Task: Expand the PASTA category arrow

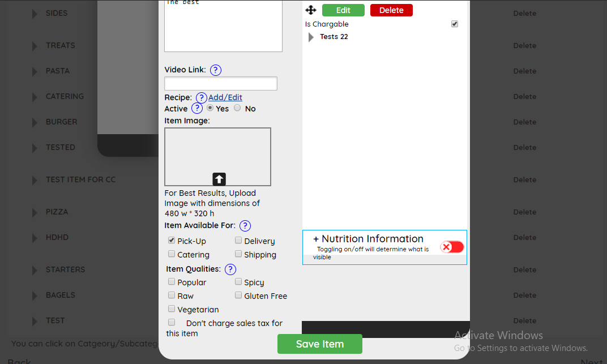Action: click(35, 71)
